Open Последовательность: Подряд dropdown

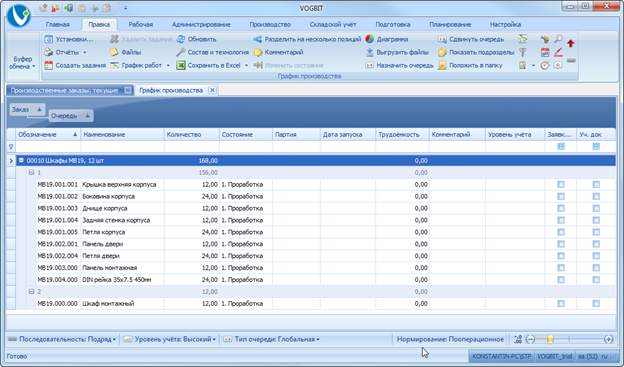62,339
